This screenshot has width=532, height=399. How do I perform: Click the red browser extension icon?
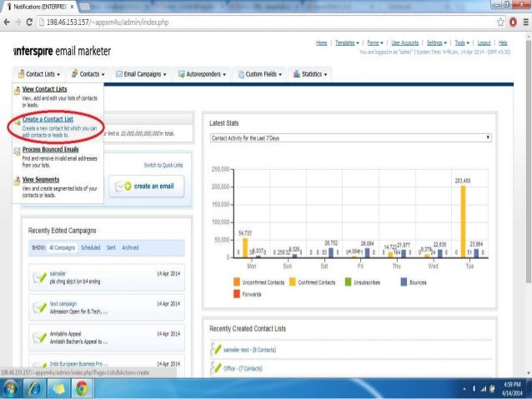pyautogui.click(x=513, y=22)
